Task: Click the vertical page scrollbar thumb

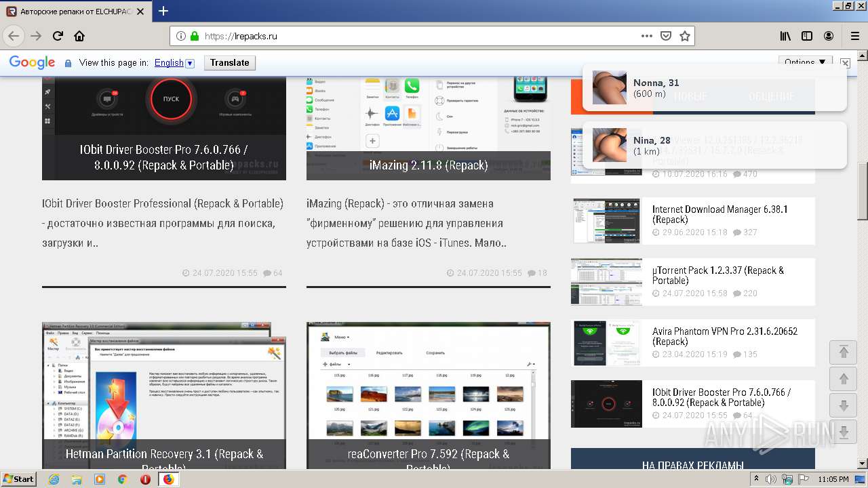Action: [x=862, y=192]
